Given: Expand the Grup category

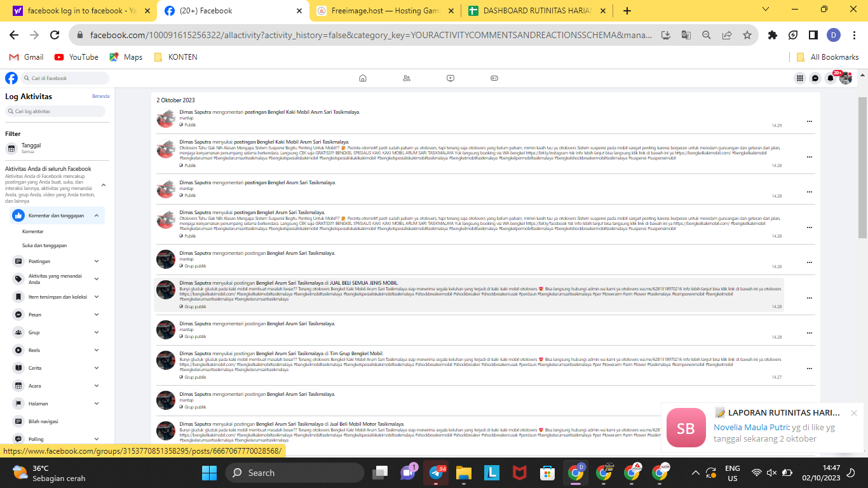Looking at the screenshot, I should pyautogui.click(x=97, y=332).
